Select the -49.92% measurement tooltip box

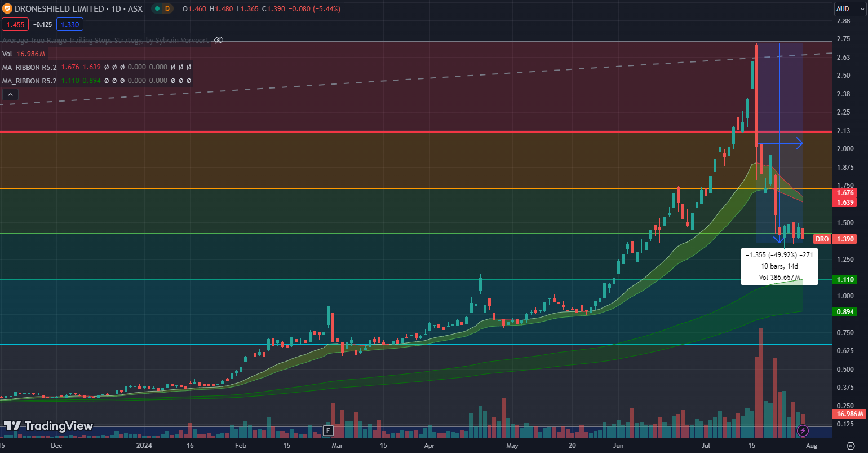pos(780,266)
